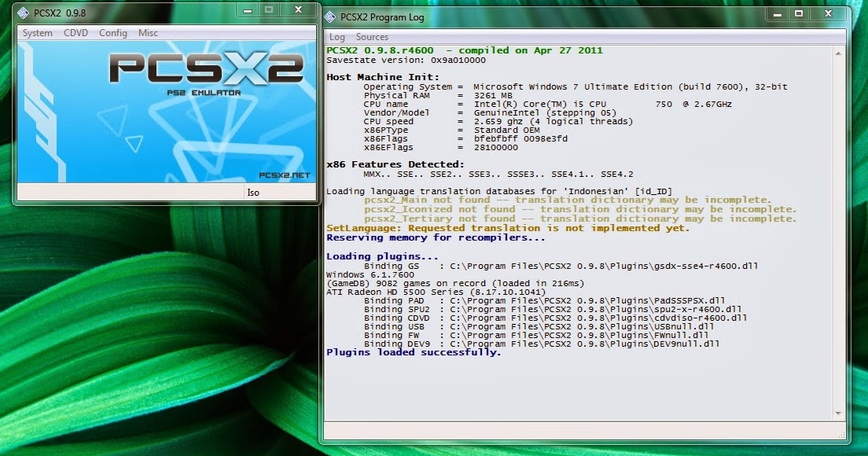The height and width of the screenshot is (456, 868).
Task: Close the PCSX2 Program Log window
Action: coord(828,14)
